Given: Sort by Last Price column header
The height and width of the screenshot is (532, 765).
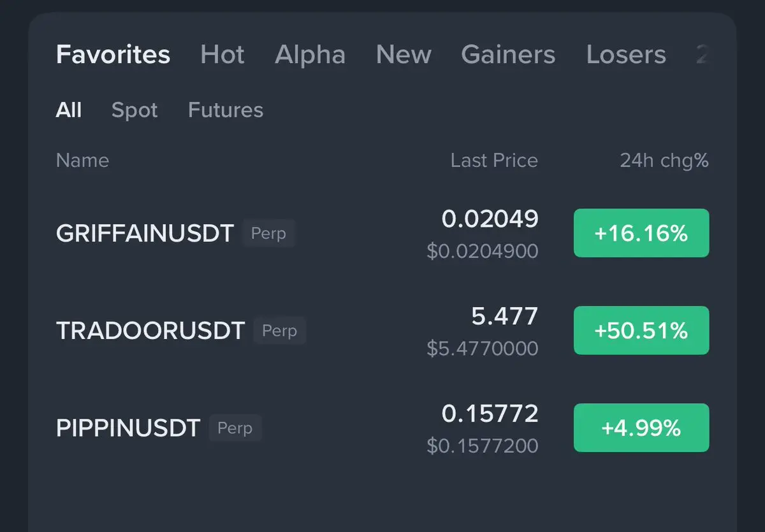Looking at the screenshot, I should (494, 160).
